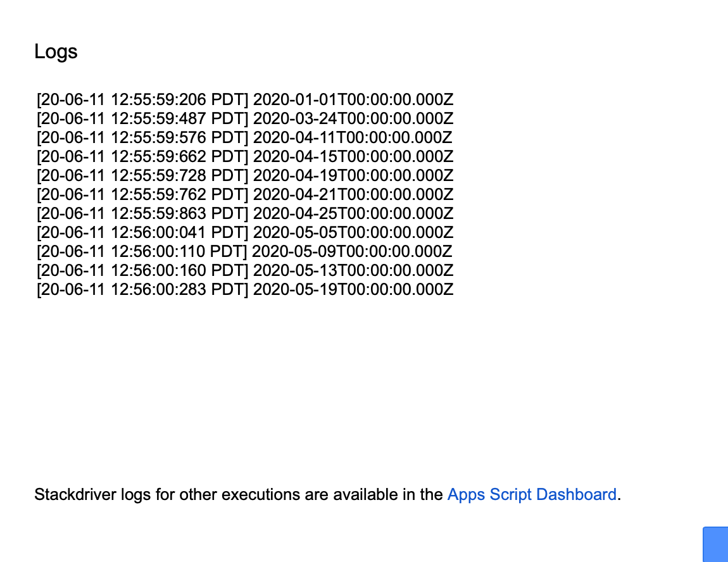
Task: Click the period after Apps Script Dashboard
Action: click(x=619, y=494)
